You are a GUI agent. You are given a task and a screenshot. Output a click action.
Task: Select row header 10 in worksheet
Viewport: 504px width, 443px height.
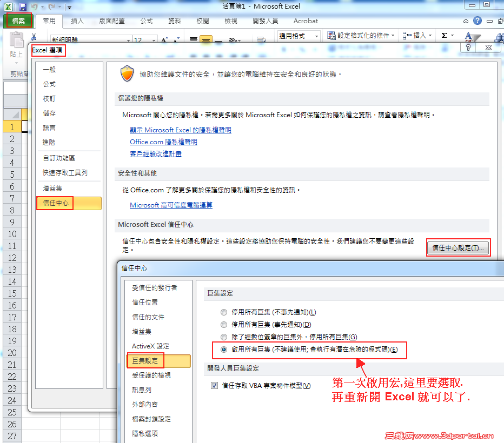(12, 234)
